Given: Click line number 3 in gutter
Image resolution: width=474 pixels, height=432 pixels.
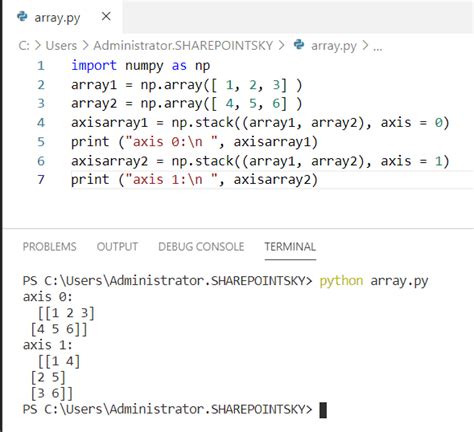Looking at the screenshot, I should click(41, 103).
